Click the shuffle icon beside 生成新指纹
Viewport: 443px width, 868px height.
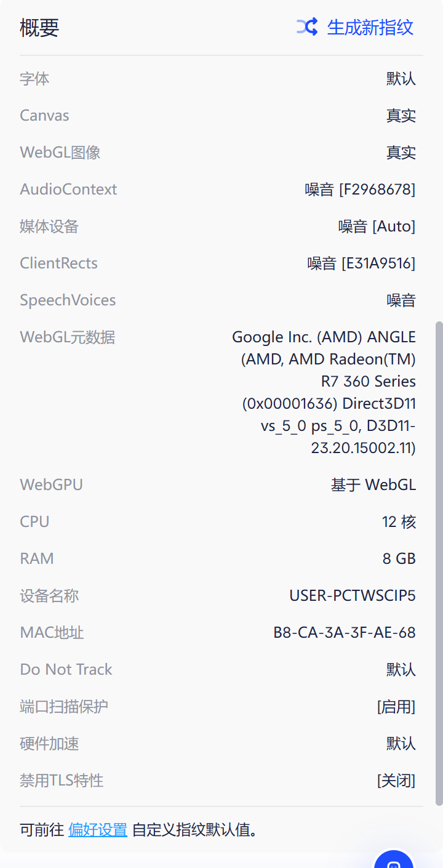click(x=307, y=27)
